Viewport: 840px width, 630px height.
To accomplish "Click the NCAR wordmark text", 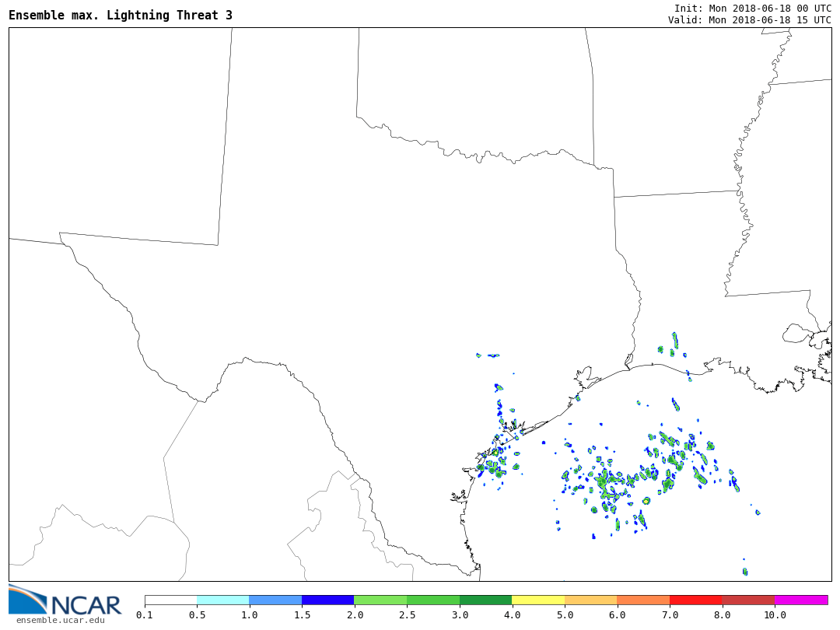I will point(86,604).
